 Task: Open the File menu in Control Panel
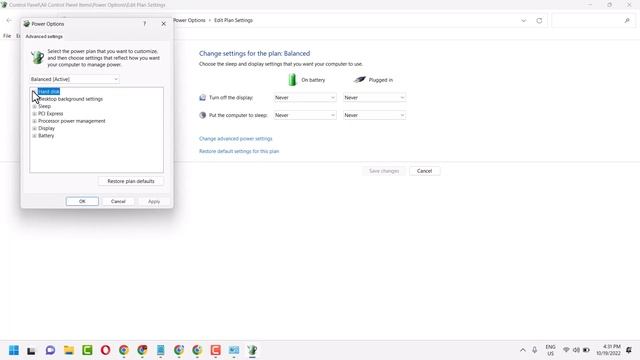(7, 36)
